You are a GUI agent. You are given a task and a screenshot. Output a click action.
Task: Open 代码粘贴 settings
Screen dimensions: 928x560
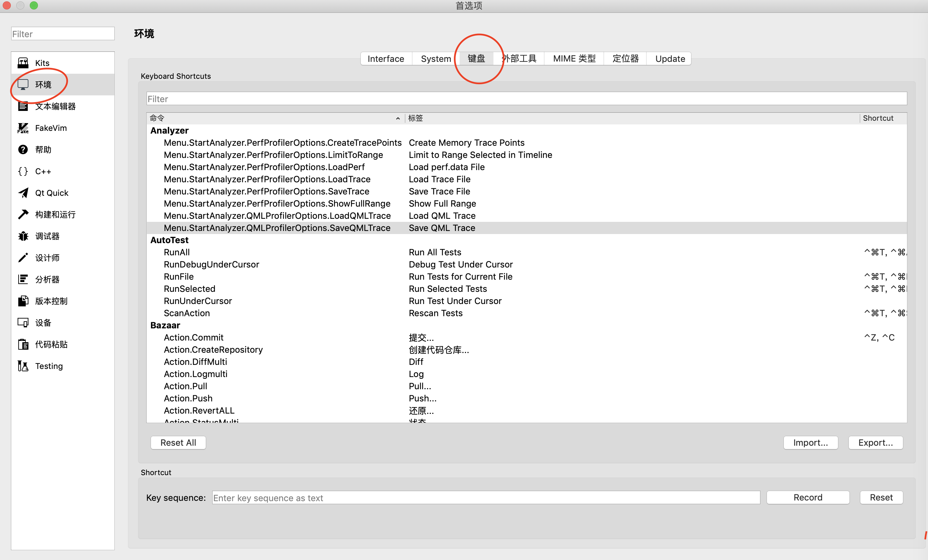click(51, 344)
